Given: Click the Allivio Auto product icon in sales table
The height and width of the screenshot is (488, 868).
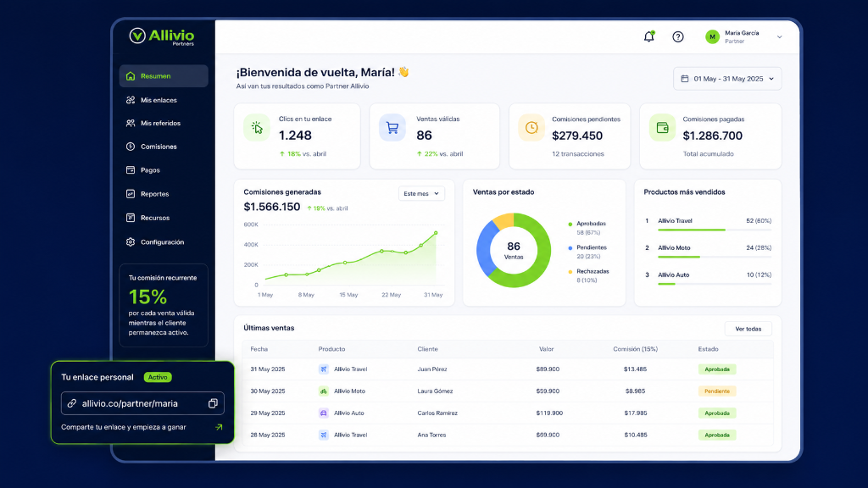Looking at the screenshot, I should point(323,413).
